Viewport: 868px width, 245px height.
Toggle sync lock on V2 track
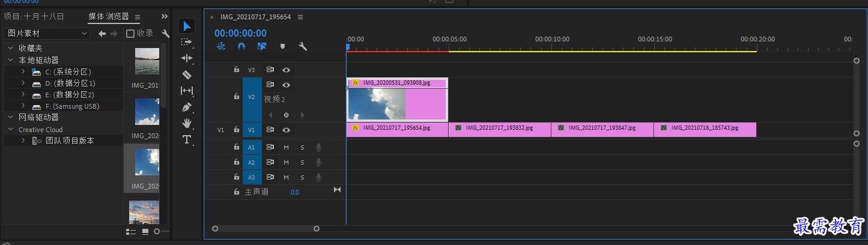[270, 85]
